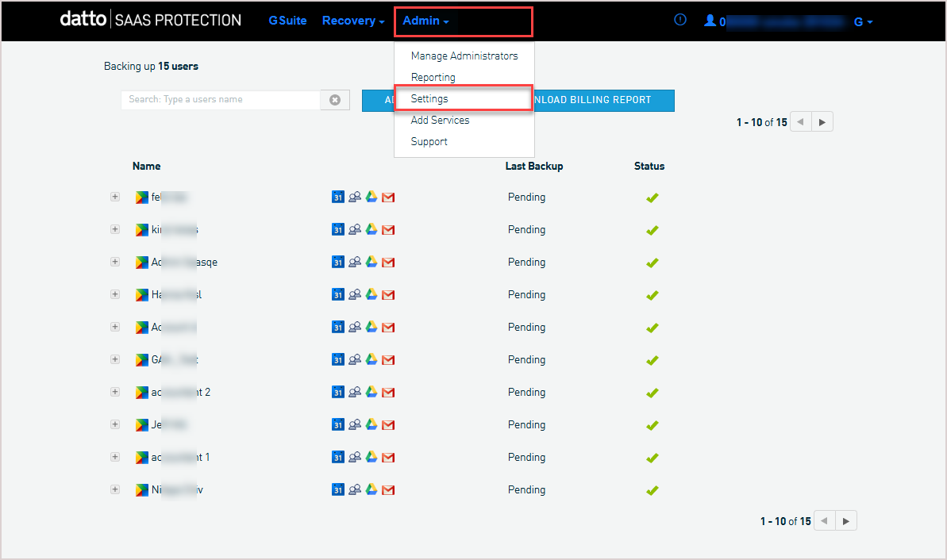Click the Gmail icon in the 'Ha' user row
The width and height of the screenshot is (947, 560).
click(388, 295)
